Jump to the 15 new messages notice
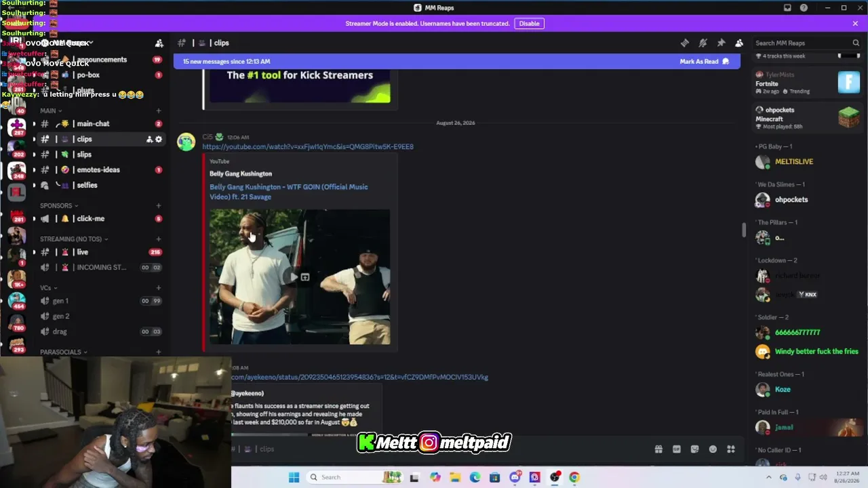 point(226,62)
